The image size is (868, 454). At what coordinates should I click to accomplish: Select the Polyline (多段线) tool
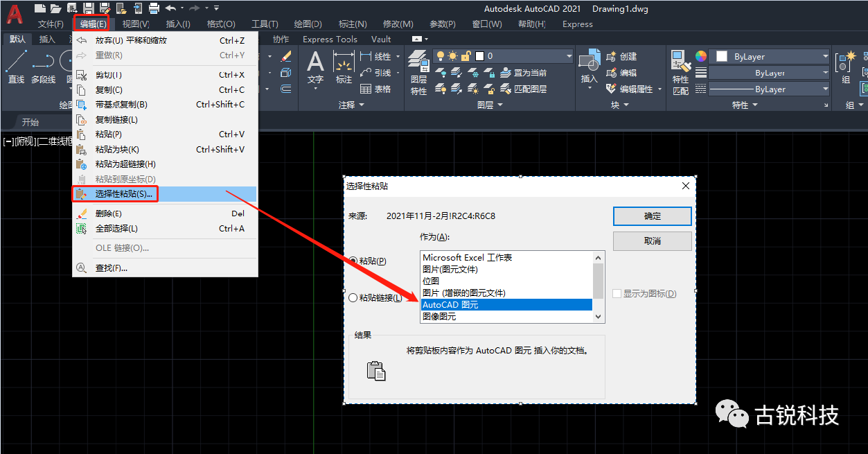tap(43, 69)
